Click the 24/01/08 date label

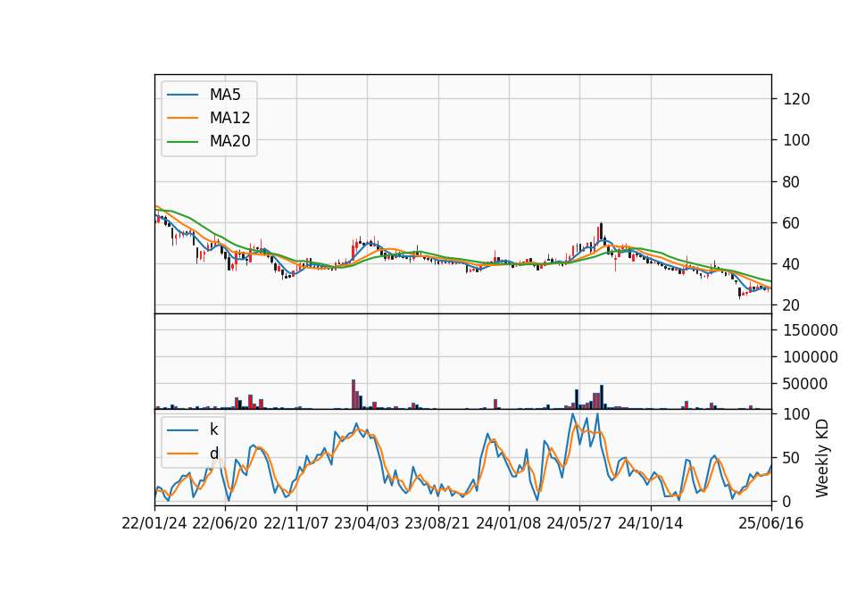point(508,523)
